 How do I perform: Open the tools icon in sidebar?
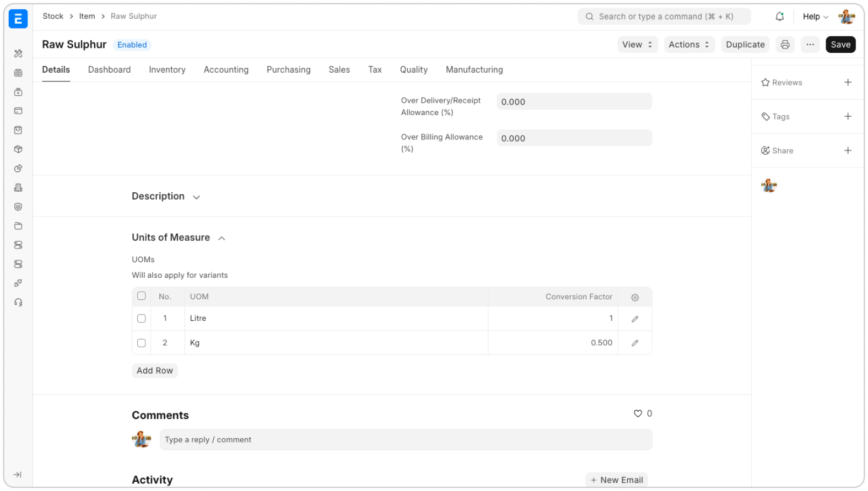pyautogui.click(x=18, y=53)
